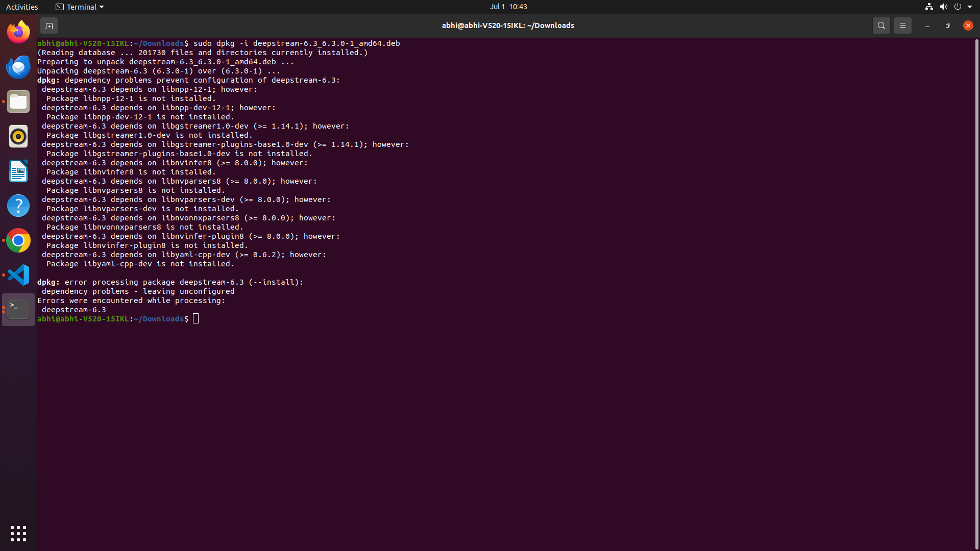Click 'Package libnpp-dev-12-1 is not installed' line

click(140, 117)
